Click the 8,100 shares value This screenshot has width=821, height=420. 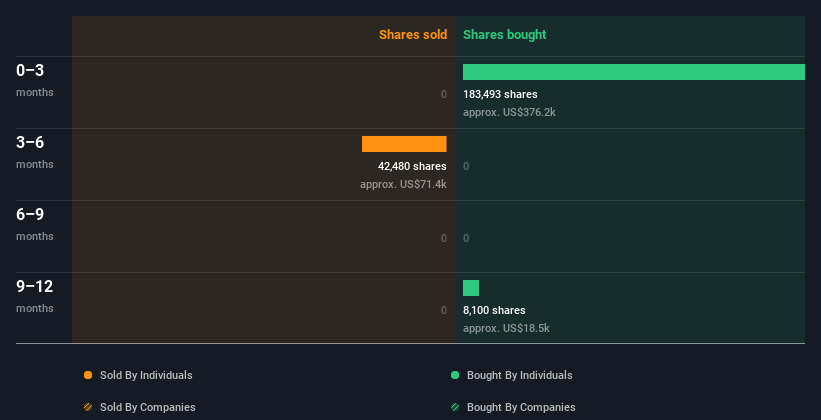494,310
